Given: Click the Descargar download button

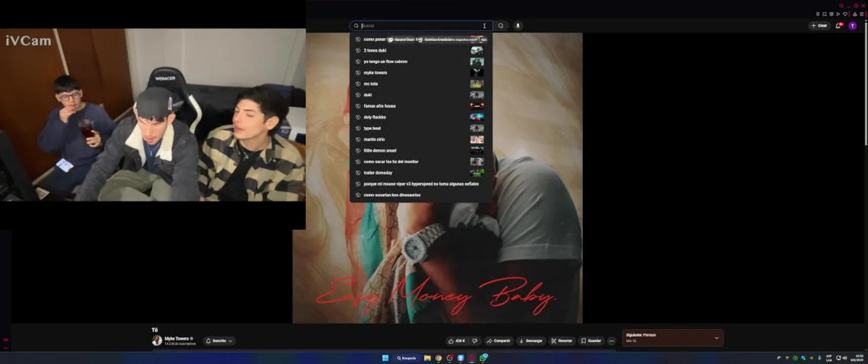Looking at the screenshot, I should (531, 341).
